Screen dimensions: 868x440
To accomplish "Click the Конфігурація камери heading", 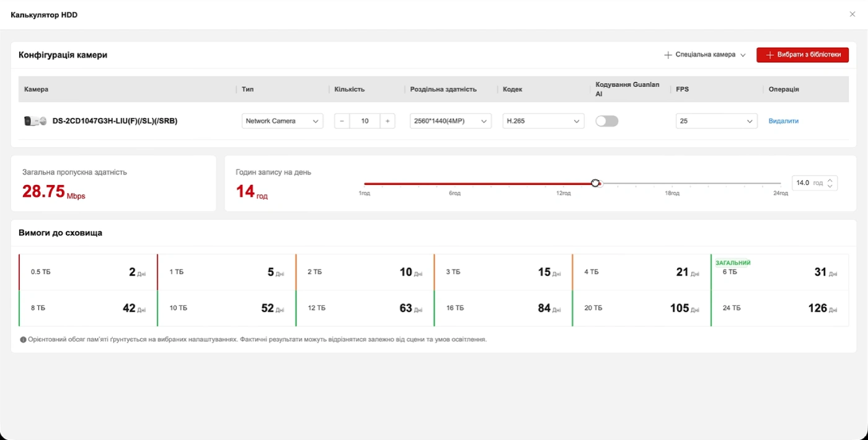I will click(x=63, y=55).
